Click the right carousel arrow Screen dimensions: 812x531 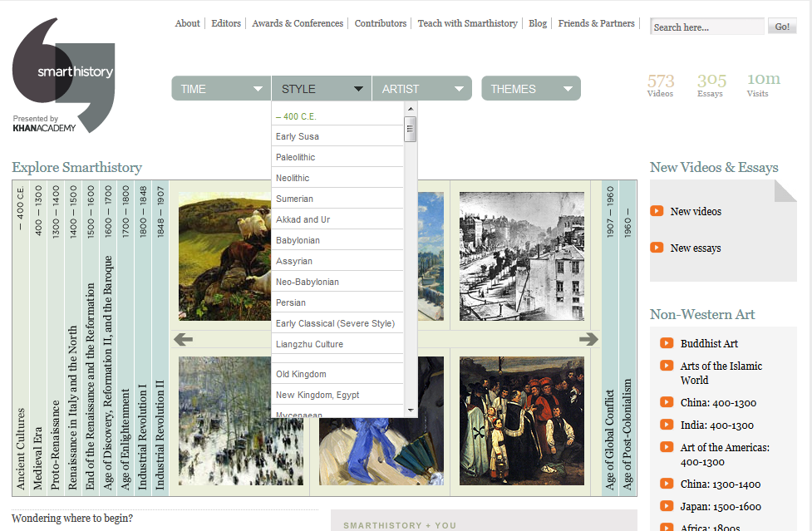coord(588,340)
